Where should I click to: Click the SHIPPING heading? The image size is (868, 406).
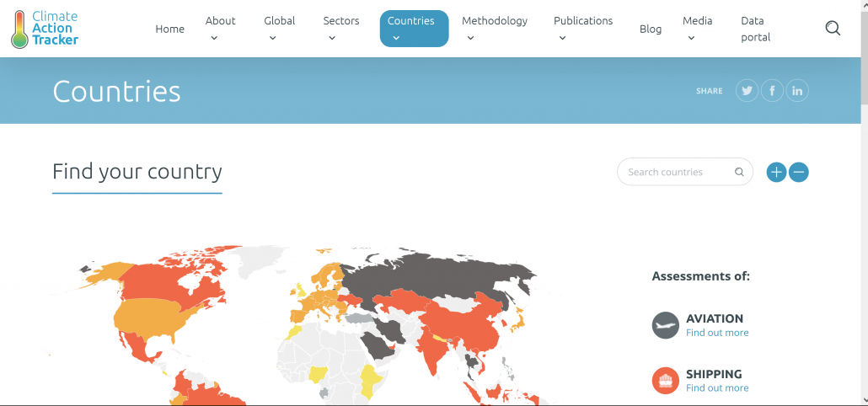point(714,374)
